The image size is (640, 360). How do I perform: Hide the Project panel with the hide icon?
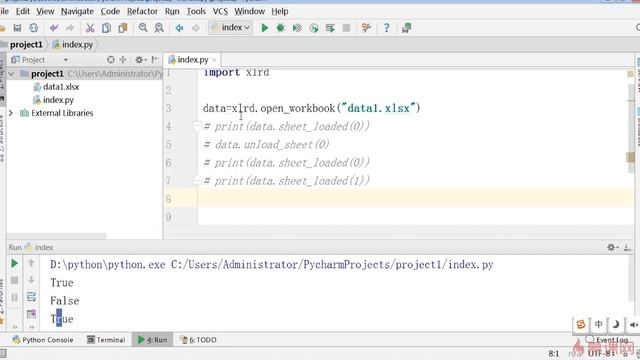pyautogui.click(x=155, y=60)
